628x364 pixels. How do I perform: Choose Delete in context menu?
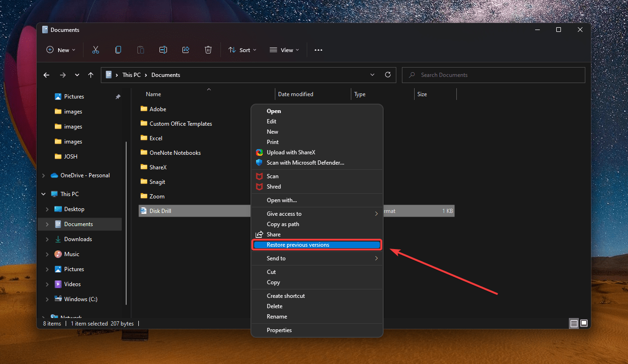tap(317, 306)
